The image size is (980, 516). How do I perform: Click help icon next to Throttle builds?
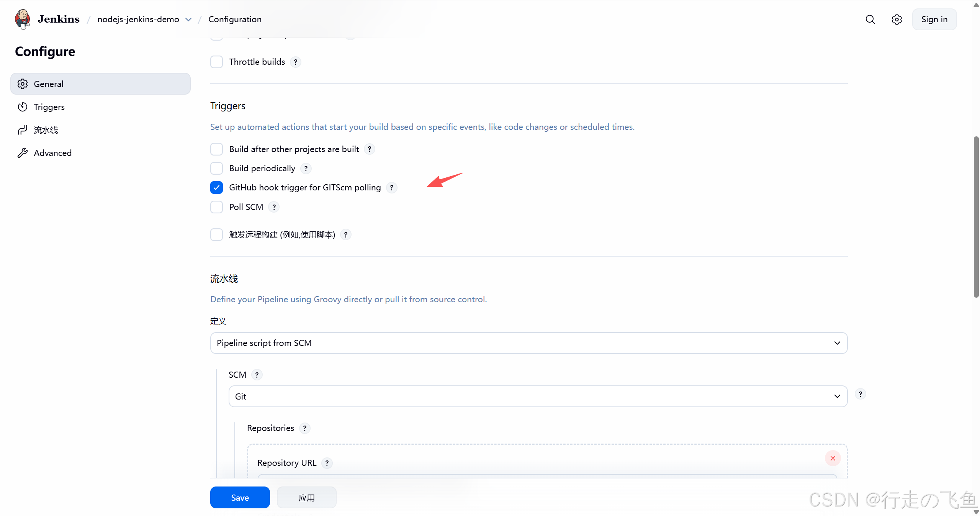click(296, 62)
